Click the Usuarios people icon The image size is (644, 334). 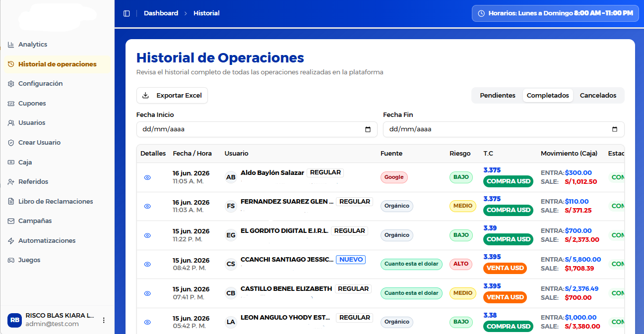(11, 123)
